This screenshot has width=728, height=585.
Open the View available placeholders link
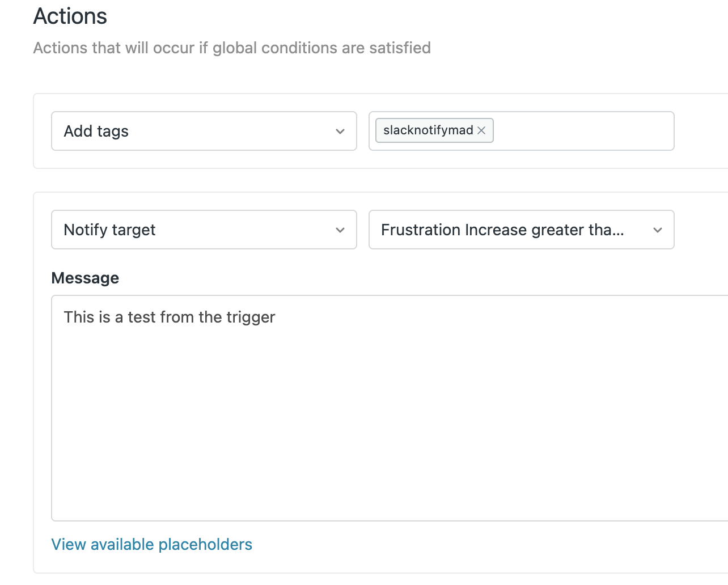(x=152, y=544)
